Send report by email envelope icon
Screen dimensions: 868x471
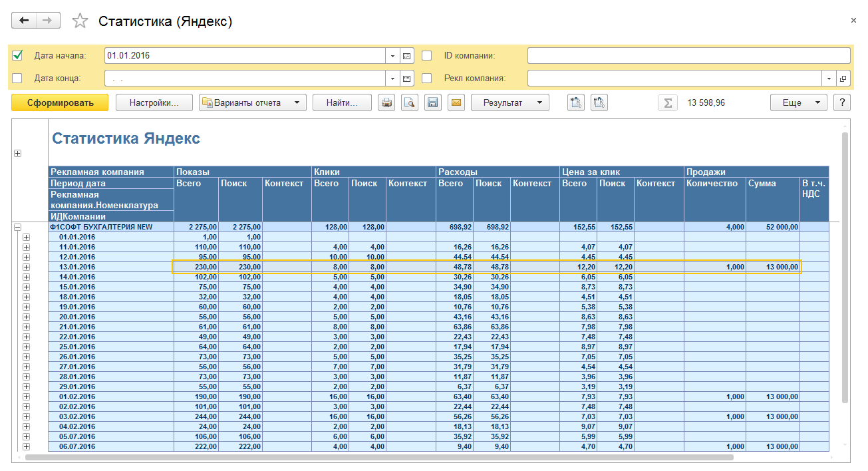tap(456, 102)
